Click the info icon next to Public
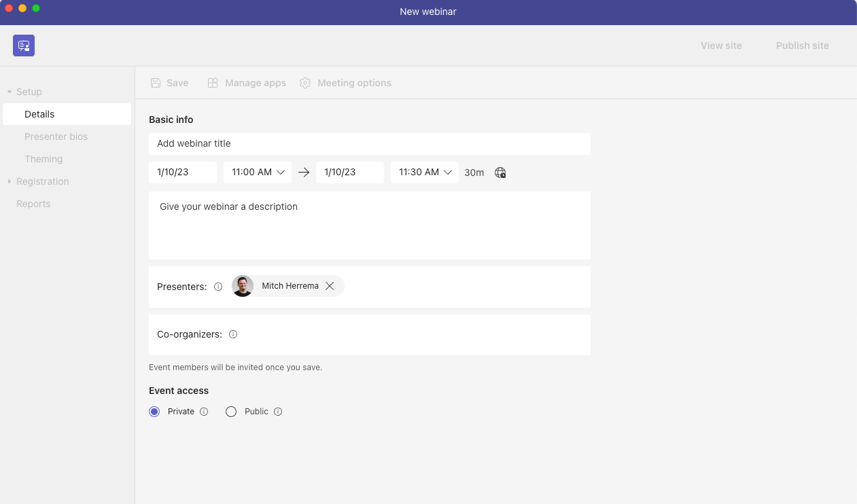This screenshot has width=857, height=504. [278, 412]
